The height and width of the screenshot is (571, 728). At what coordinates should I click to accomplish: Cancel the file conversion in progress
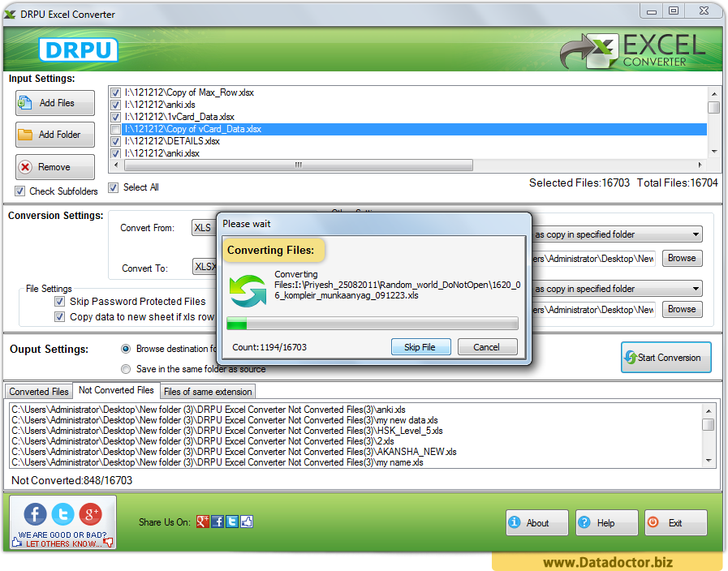pos(487,347)
